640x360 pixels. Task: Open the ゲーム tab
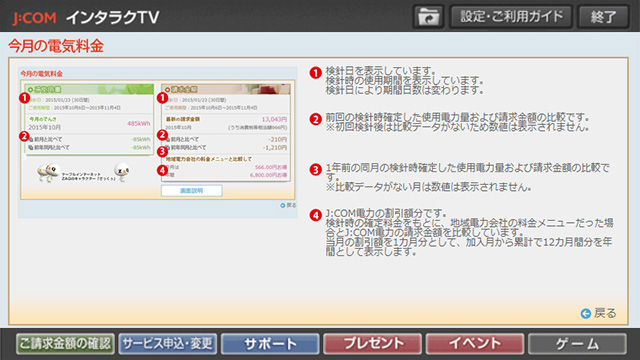[577, 344]
